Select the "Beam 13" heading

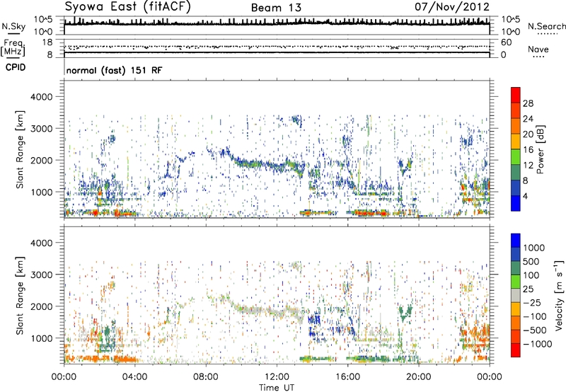coord(276,8)
